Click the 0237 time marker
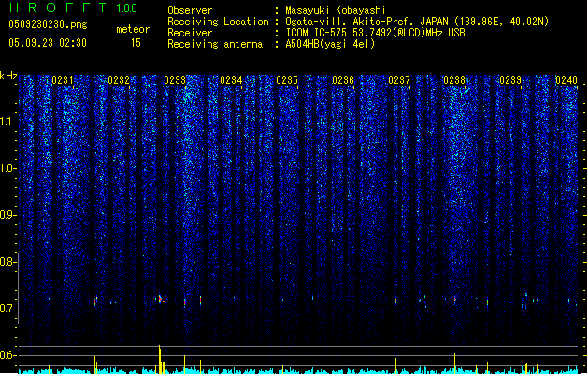The height and width of the screenshot is (374, 588). coord(399,80)
